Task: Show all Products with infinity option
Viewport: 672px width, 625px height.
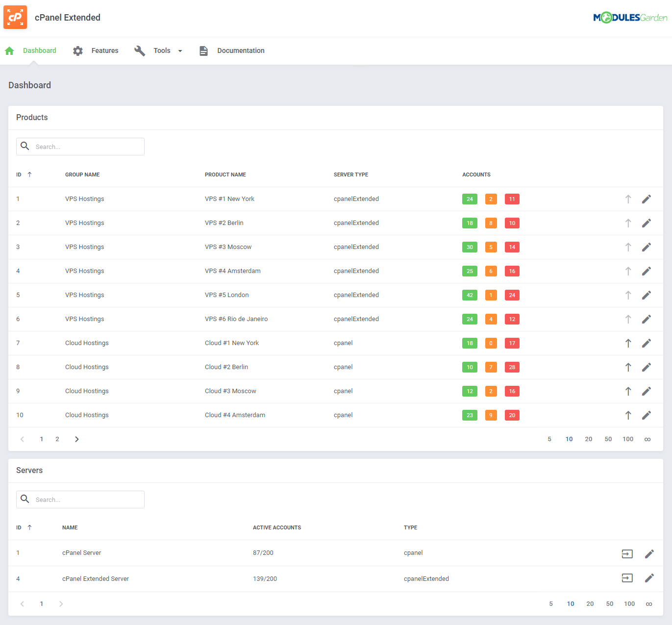Action: click(647, 439)
